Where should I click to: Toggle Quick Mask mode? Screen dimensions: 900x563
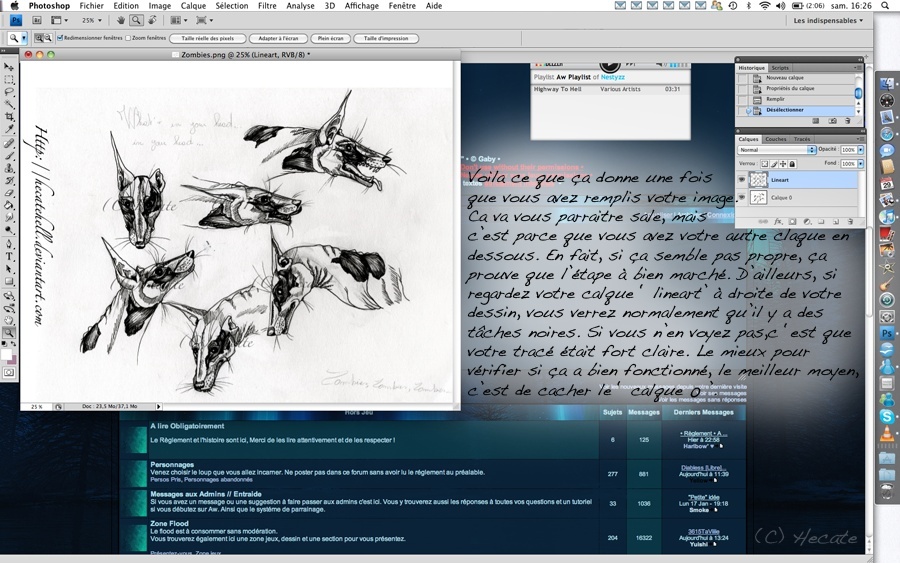[x=9, y=372]
